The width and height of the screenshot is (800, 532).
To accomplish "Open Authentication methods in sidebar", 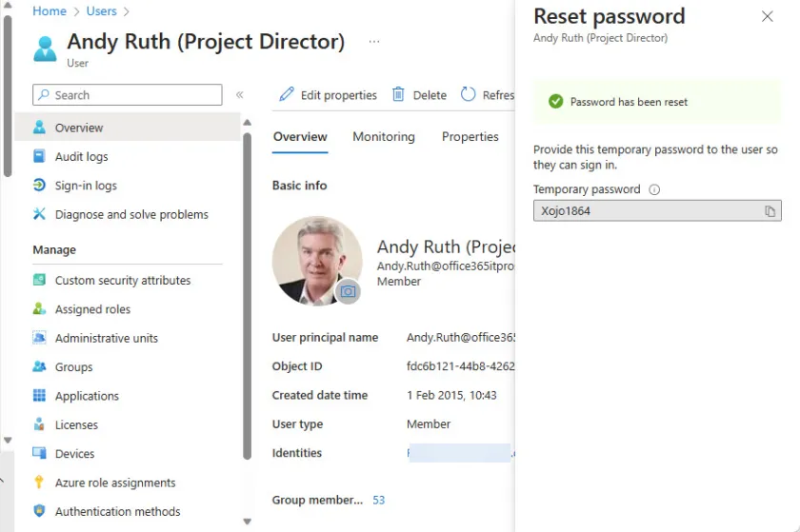I will click(x=118, y=512).
